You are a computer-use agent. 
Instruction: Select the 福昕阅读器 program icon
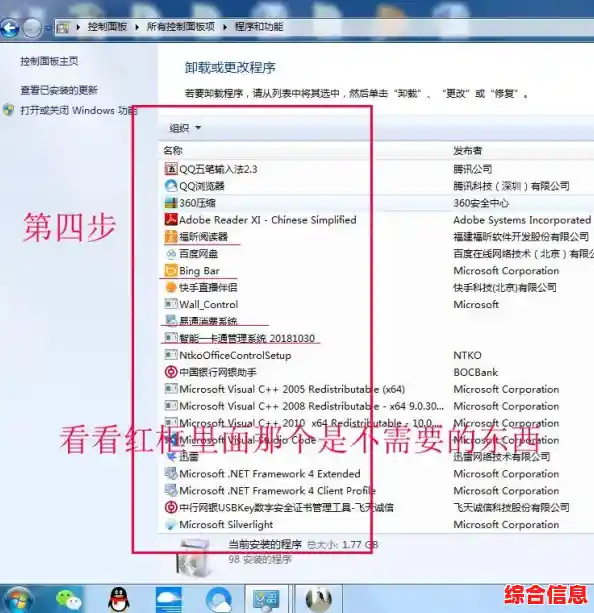pos(170,237)
